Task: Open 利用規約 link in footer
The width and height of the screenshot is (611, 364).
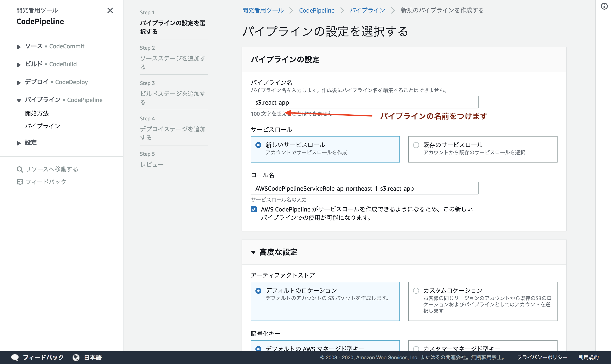Action: 588,357
